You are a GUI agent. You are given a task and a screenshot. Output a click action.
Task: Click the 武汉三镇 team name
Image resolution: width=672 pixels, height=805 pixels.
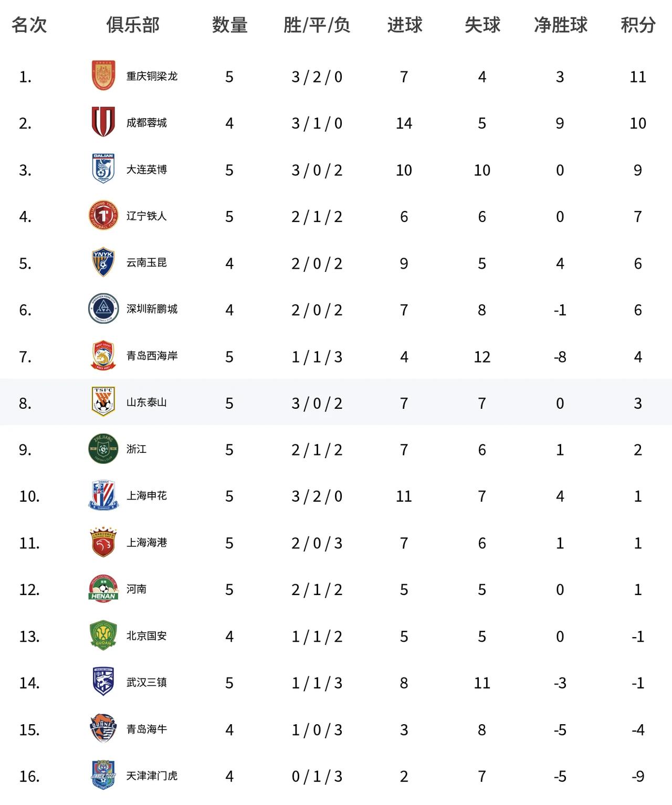point(146,682)
